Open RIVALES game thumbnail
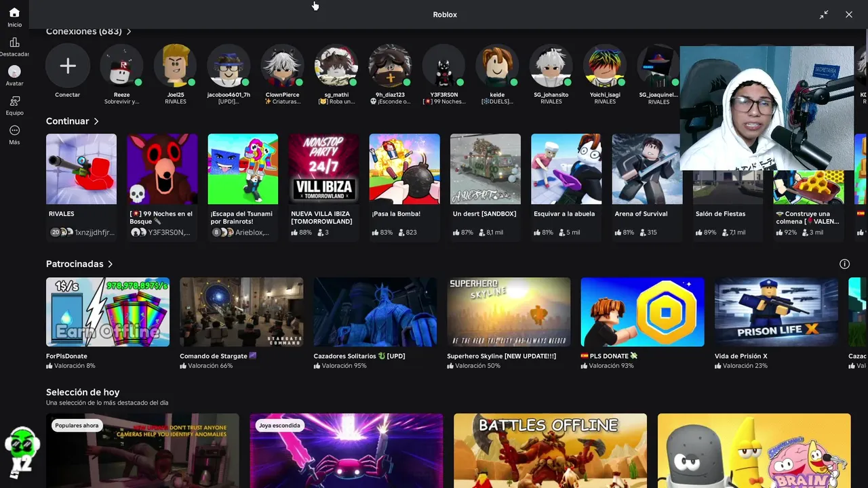 [x=81, y=169]
